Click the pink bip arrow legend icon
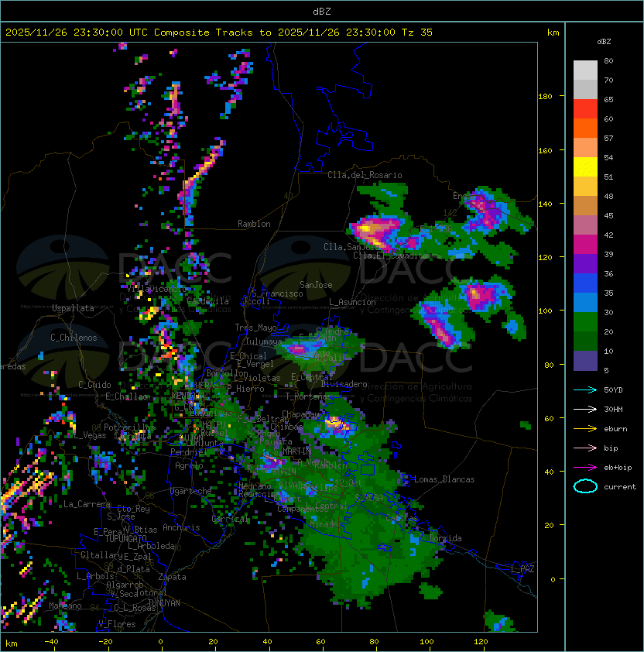 [x=585, y=448]
